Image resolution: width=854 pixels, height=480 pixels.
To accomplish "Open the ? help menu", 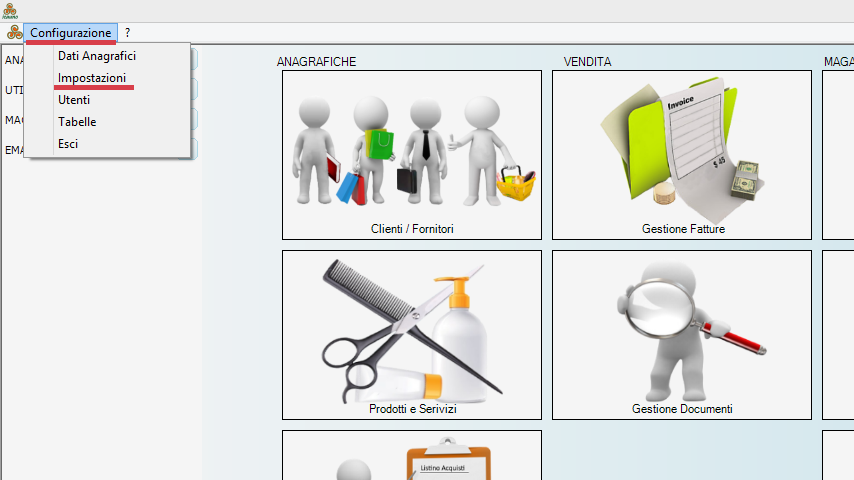I will tap(127, 33).
